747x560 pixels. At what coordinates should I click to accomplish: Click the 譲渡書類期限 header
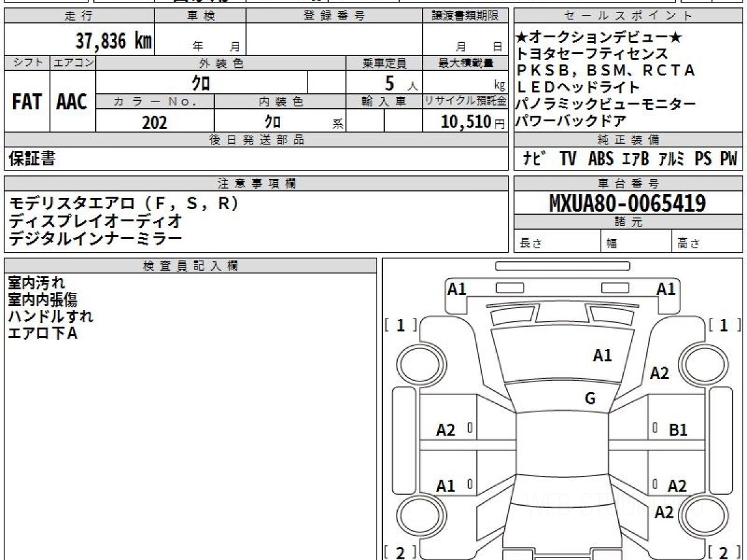(x=465, y=16)
